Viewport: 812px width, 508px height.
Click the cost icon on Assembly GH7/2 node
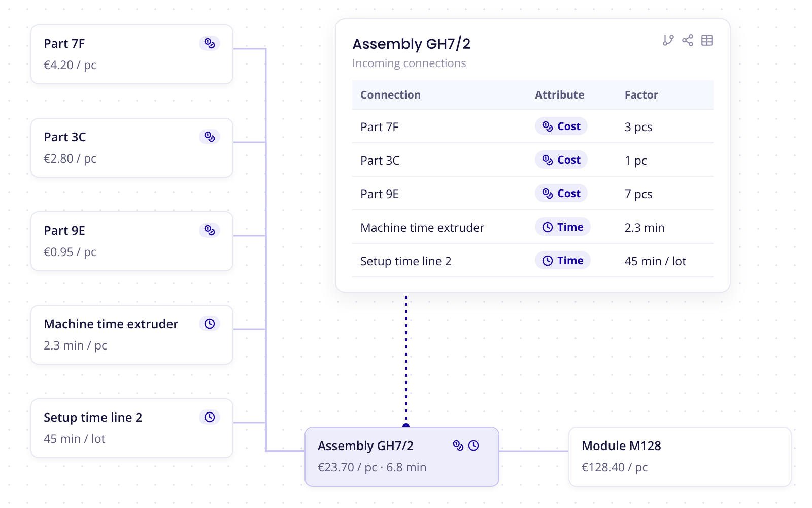[x=458, y=446]
